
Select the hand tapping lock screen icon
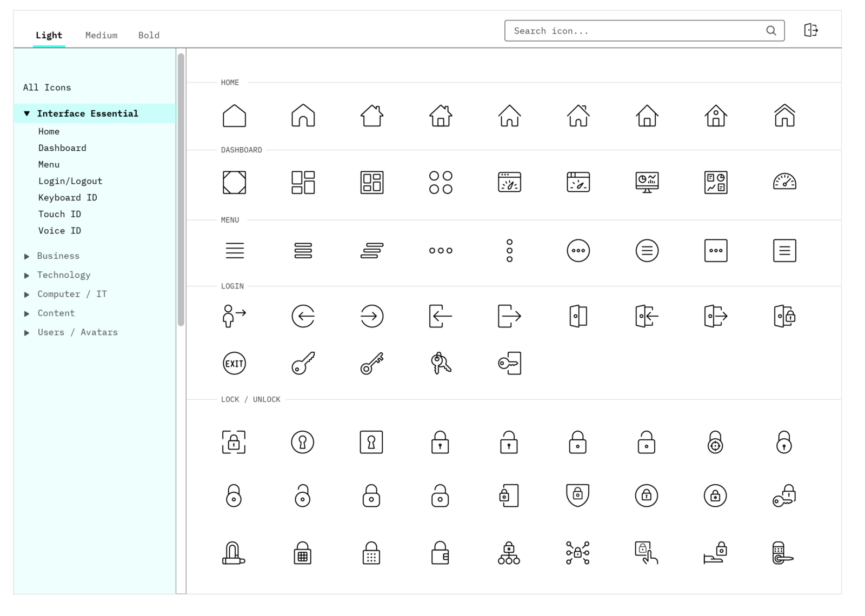tap(647, 553)
